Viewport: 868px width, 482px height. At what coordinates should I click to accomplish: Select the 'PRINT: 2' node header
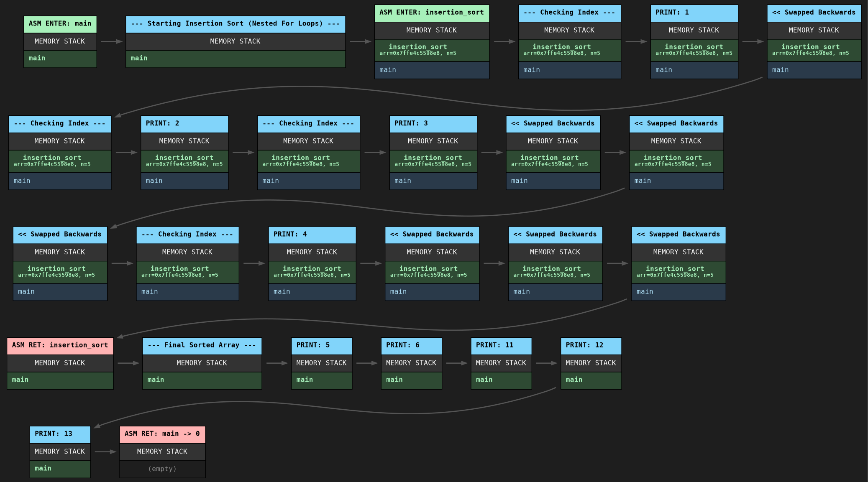[184, 123]
